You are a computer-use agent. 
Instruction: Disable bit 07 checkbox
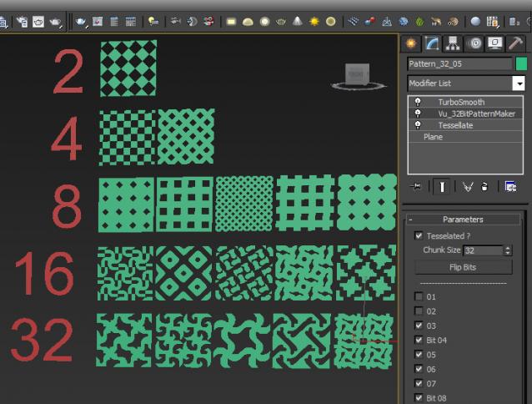[419, 383]
